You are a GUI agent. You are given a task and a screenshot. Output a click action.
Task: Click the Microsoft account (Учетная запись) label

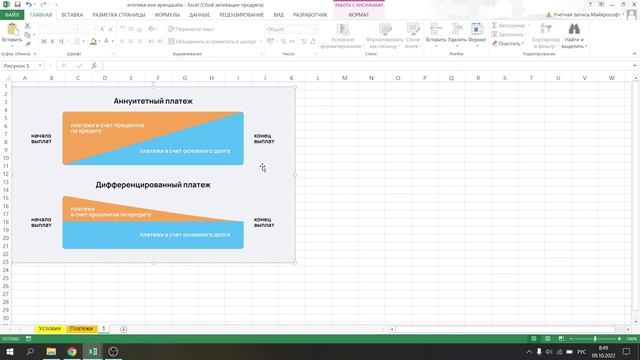587,15
